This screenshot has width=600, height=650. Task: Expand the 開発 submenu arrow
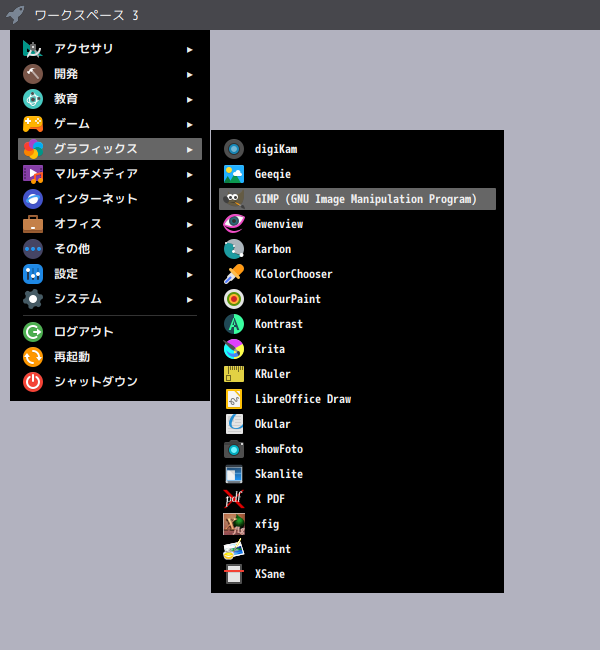[x=189, y=75]
